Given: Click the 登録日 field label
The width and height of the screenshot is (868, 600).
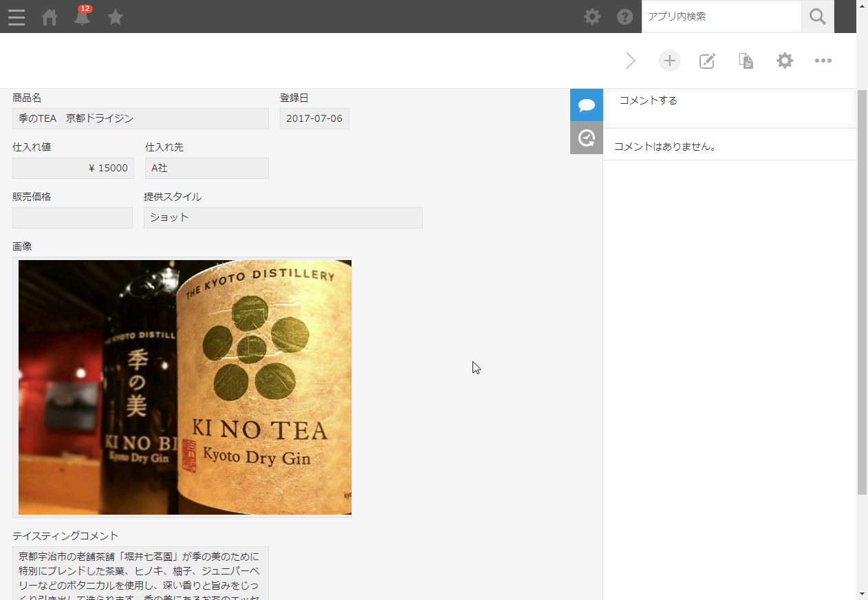Looking at the screenshot, I should tap(294, 98).
